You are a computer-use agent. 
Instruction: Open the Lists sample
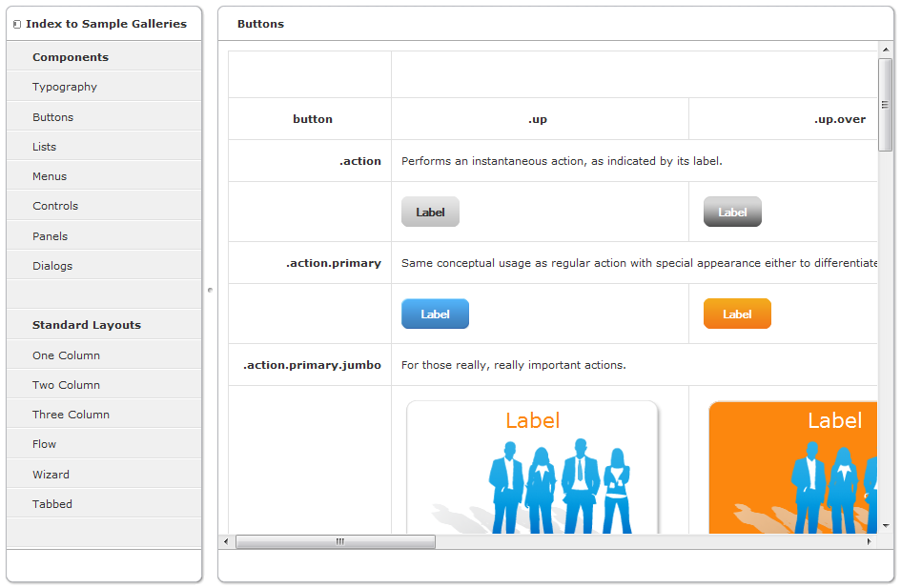[104, 147]
